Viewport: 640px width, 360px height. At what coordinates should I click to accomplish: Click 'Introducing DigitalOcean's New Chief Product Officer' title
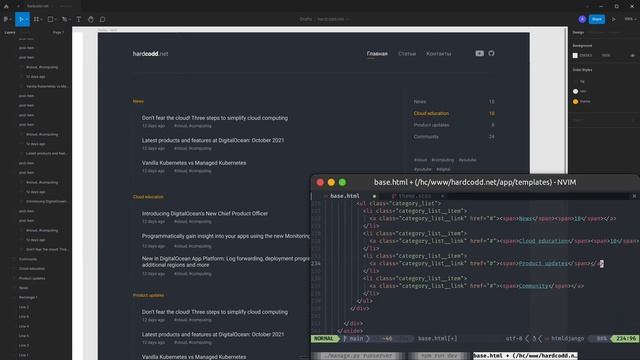click(205, 213)
